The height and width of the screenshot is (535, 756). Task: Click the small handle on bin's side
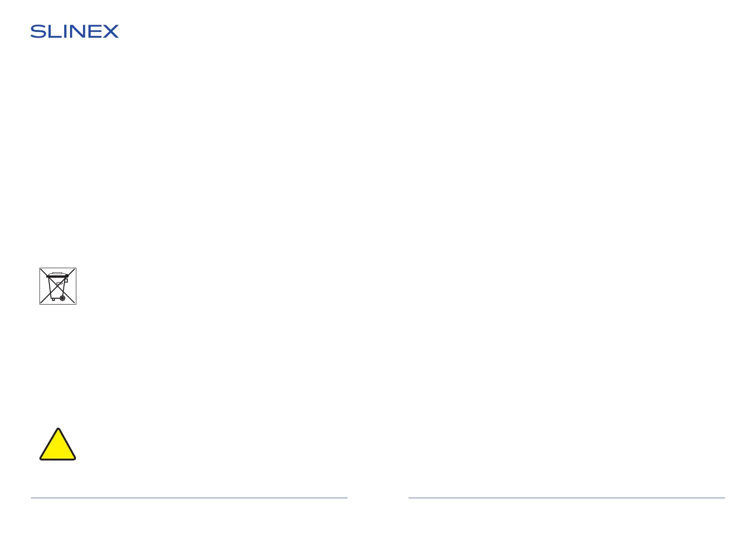pos(66,280)
